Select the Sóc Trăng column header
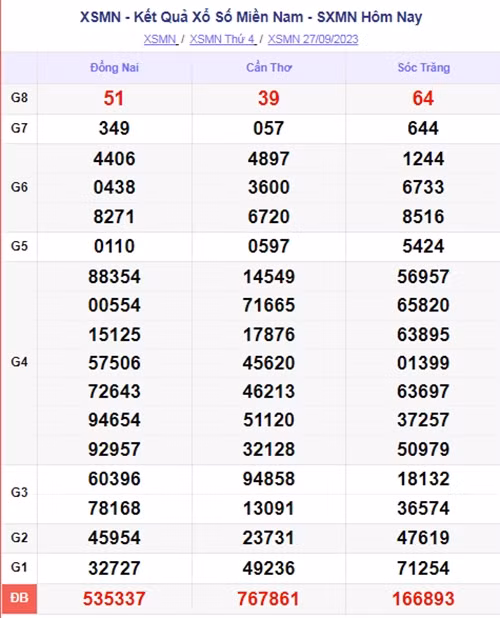This screenshot has width=500, height=618. (x=424, y=67)
